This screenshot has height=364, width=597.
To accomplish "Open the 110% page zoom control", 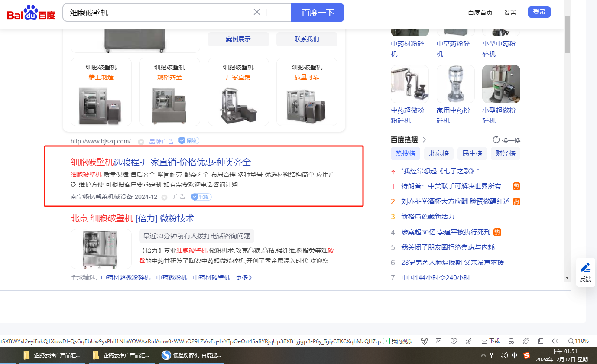I will coord(578,341).
